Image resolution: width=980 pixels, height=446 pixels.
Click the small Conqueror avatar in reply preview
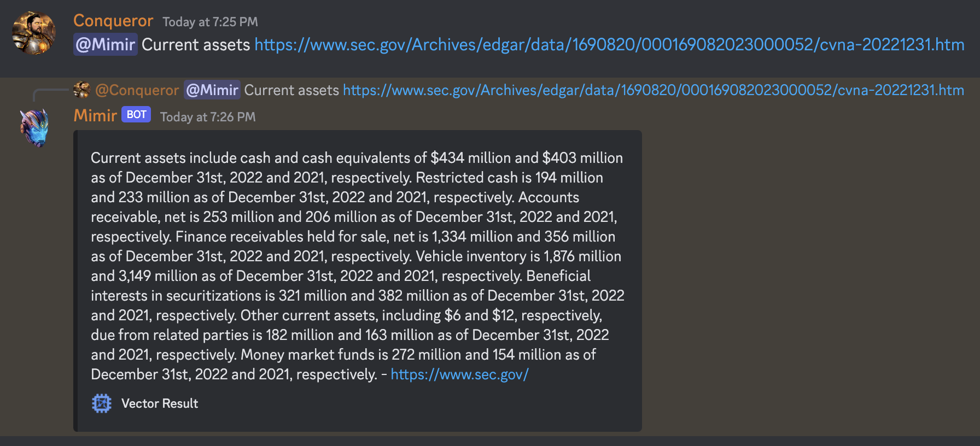click(x=81, y=90)
